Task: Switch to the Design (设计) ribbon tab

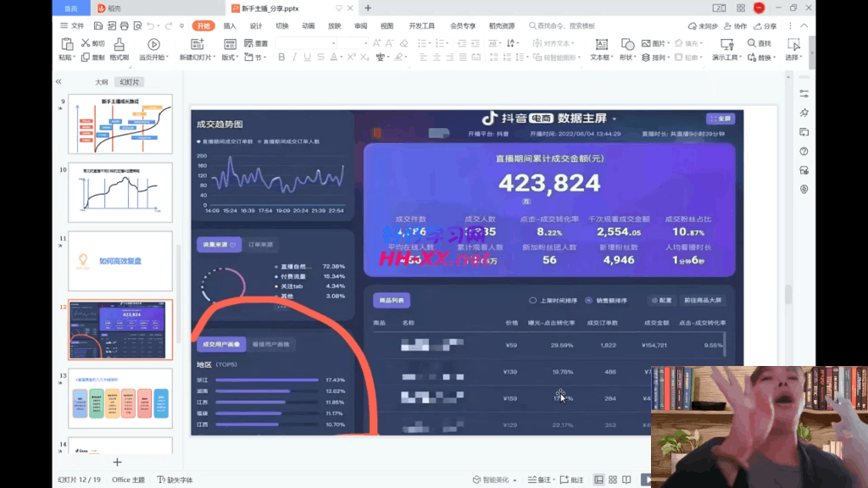Action: 256,26
